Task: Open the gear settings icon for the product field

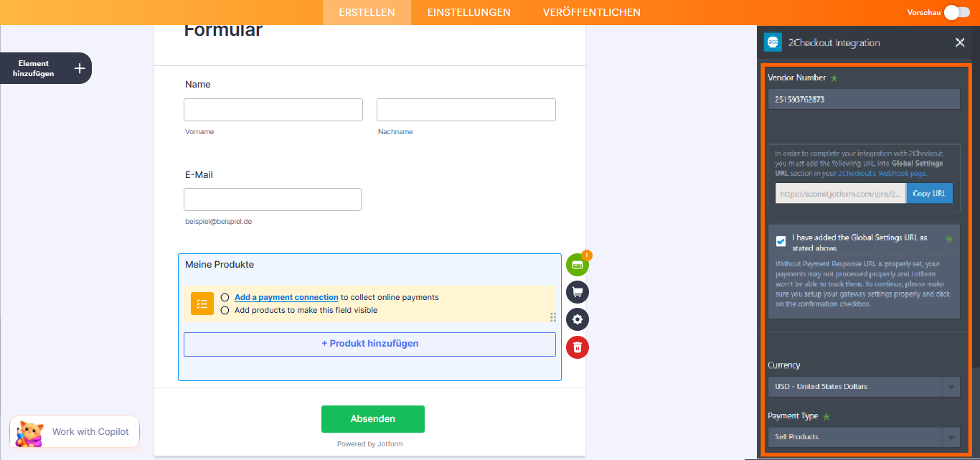Action: click(578, 319)
